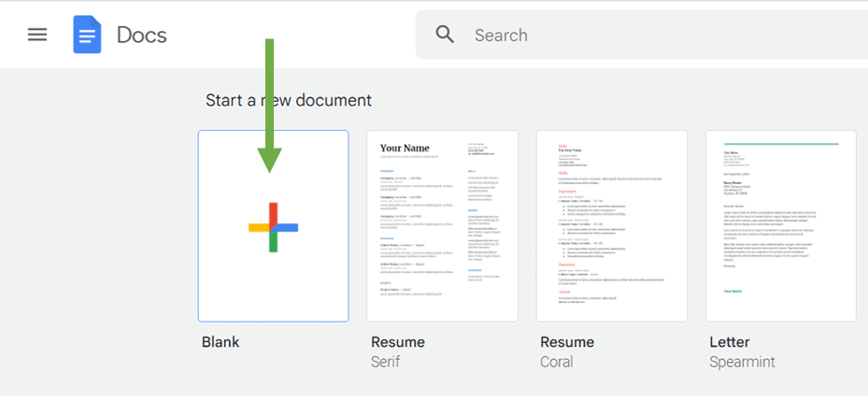868x416 pixels.
Task: Select the Resume Serif template thumbnail
Action: (x=442, y=226)
